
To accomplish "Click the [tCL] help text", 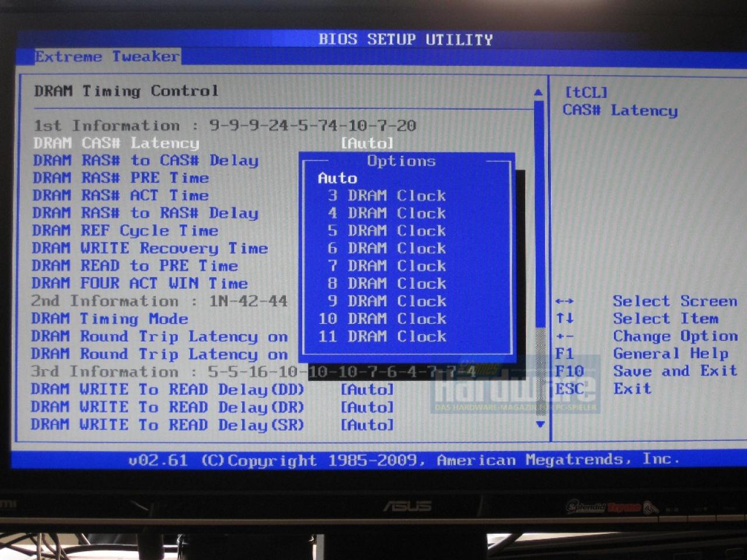I will (587, 92).
